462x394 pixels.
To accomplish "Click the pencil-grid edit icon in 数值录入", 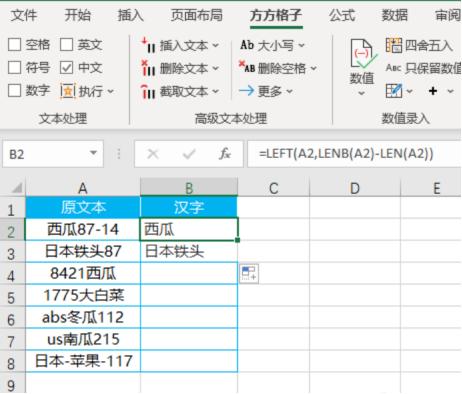I will coord(394,91).
